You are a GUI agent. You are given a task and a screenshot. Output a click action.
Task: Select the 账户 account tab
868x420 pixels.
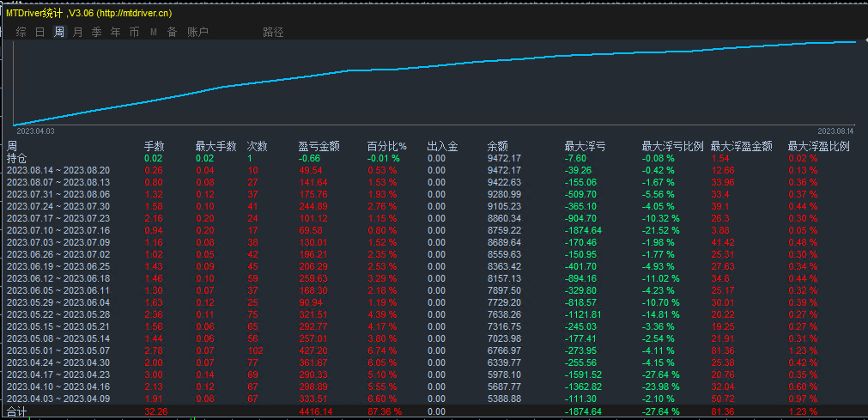(197, 32)
